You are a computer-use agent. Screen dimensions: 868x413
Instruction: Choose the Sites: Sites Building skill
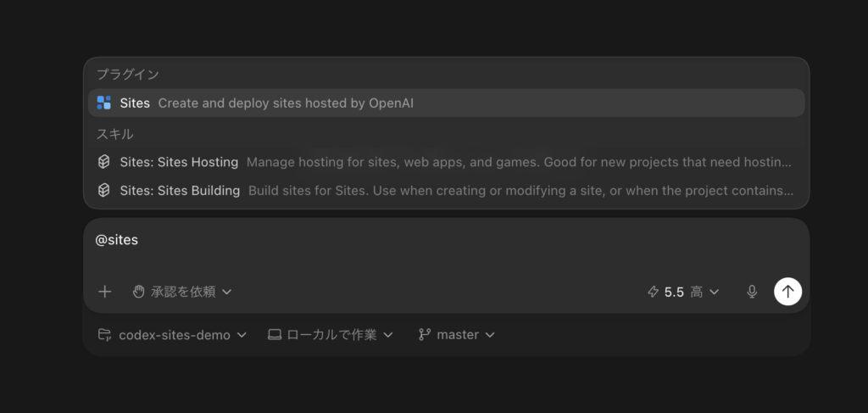tap(446, 191)
